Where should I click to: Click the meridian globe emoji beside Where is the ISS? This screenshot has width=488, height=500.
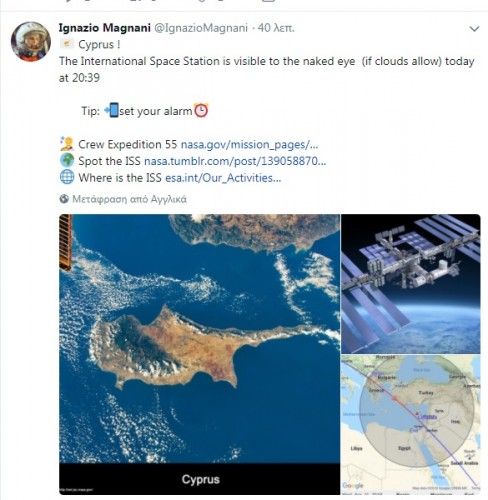(x=67, y=177)
